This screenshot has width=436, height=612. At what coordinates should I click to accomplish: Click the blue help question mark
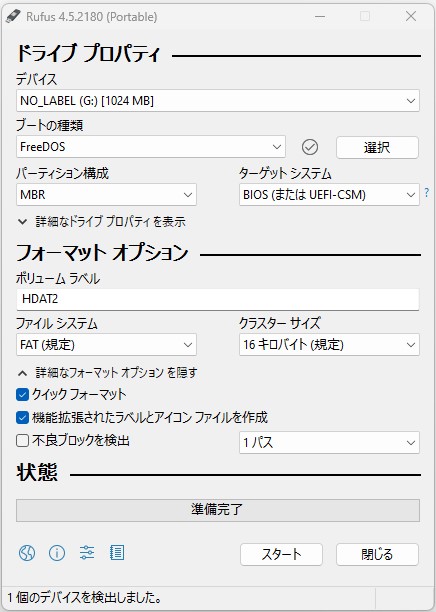pyautogui.click(x=427, y=192)
